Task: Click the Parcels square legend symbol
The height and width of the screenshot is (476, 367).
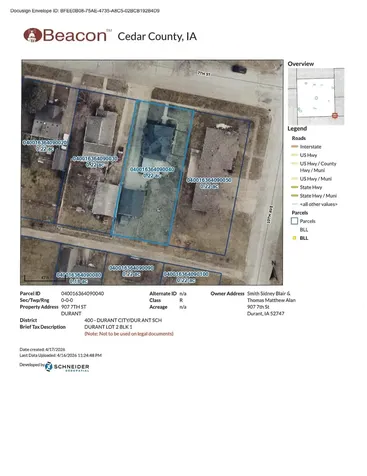Action: (294, 221)
